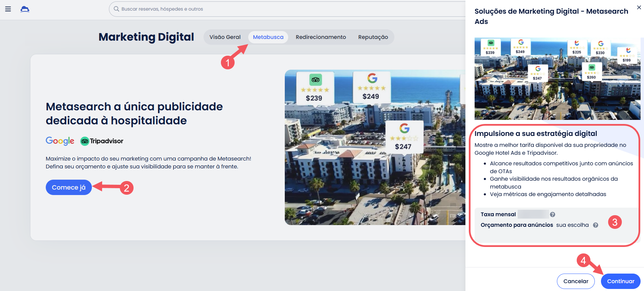Open help tooltip beside Taxa mensal
Image resolution: width=644 pixels, height=291 pixels.
point(552,214)
